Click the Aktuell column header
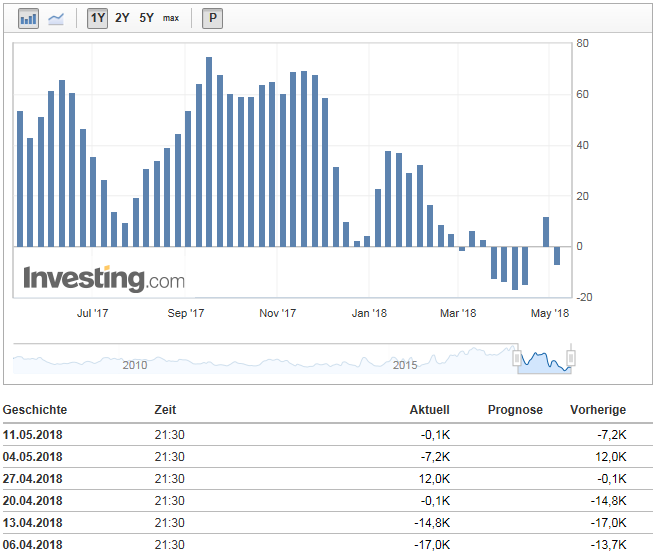Screen dimensions: 654x556 429,410
